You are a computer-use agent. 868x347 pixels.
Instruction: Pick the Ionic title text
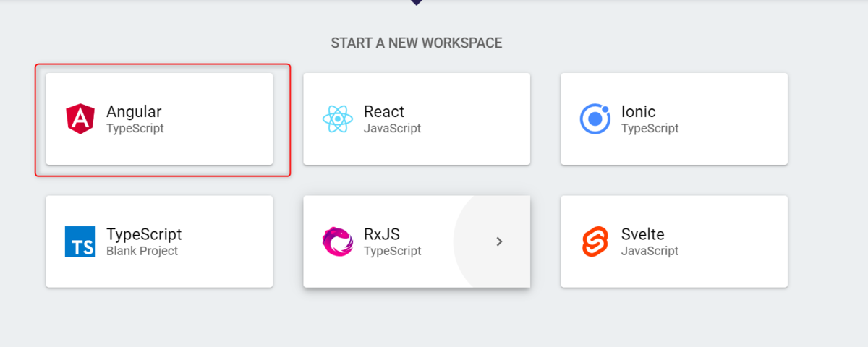click(638, 111)
